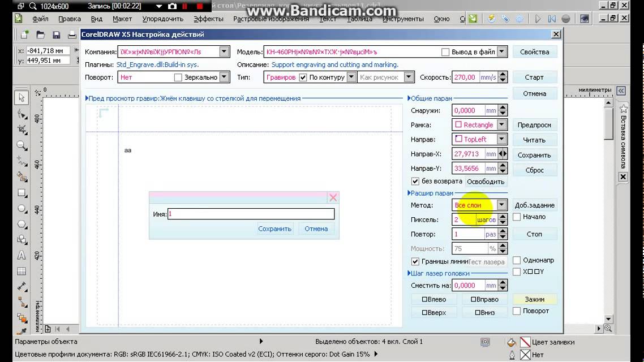Image resolution: width=644 pixels, height=362 pixels.
Task: Select the Zoom tool in the toolbox
Action: click(22, 145)
